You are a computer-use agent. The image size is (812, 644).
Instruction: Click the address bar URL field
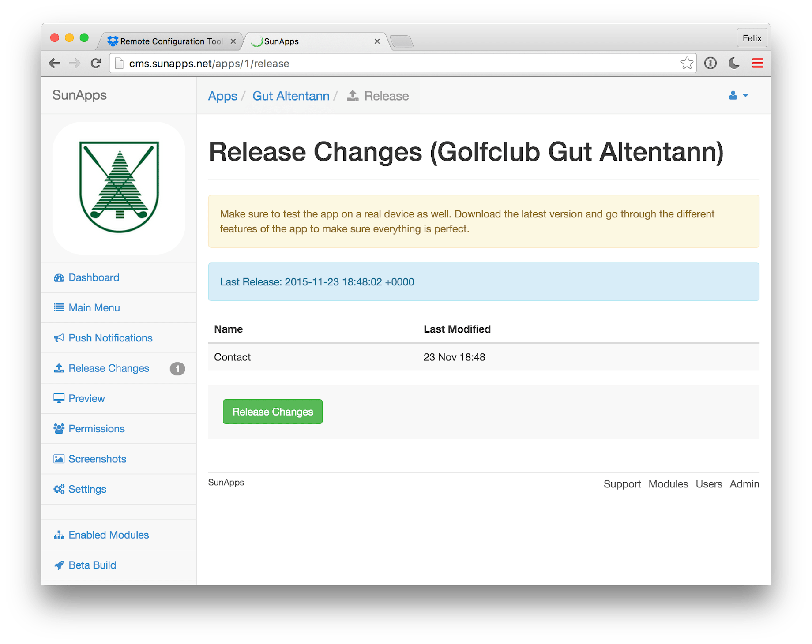(x=402, y=64)
